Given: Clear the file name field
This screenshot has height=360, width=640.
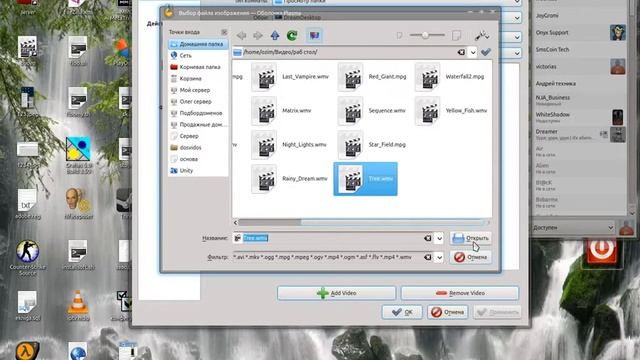Looking at the screenshot, I should pyautogui.click(x=428, y=238).
